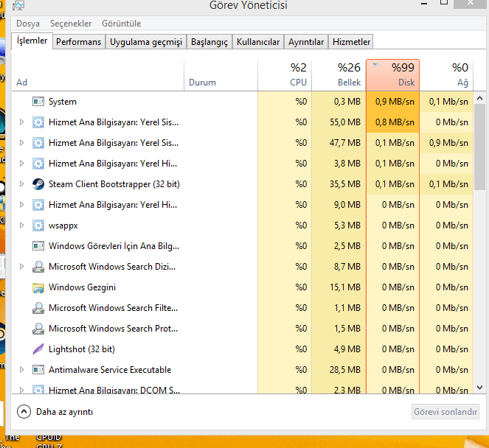Screen dimensions: 489x448
Task: Click the Daha az ayrıntı arrow icon
Action: pos(24,412)
